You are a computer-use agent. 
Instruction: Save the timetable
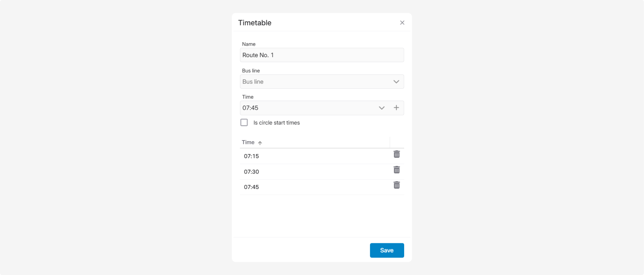(387, 250)
